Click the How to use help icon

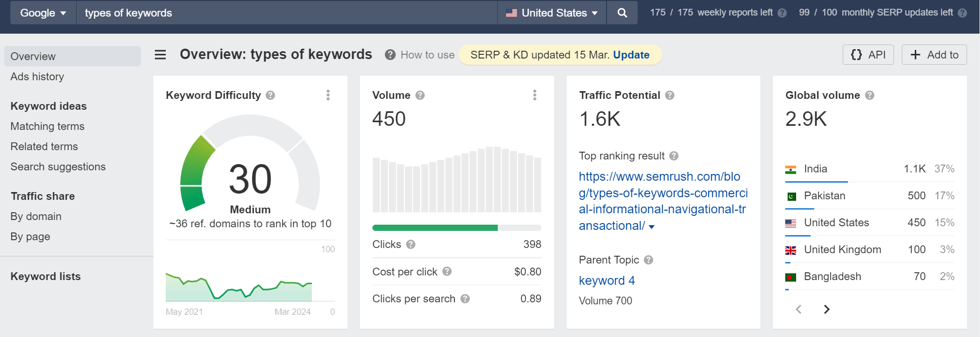(x=390, y=55)
